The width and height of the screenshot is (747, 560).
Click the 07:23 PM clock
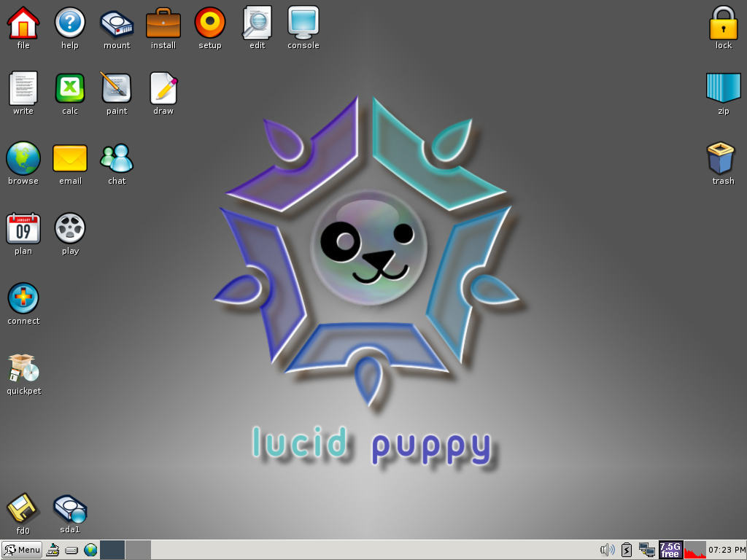[727, 550]
